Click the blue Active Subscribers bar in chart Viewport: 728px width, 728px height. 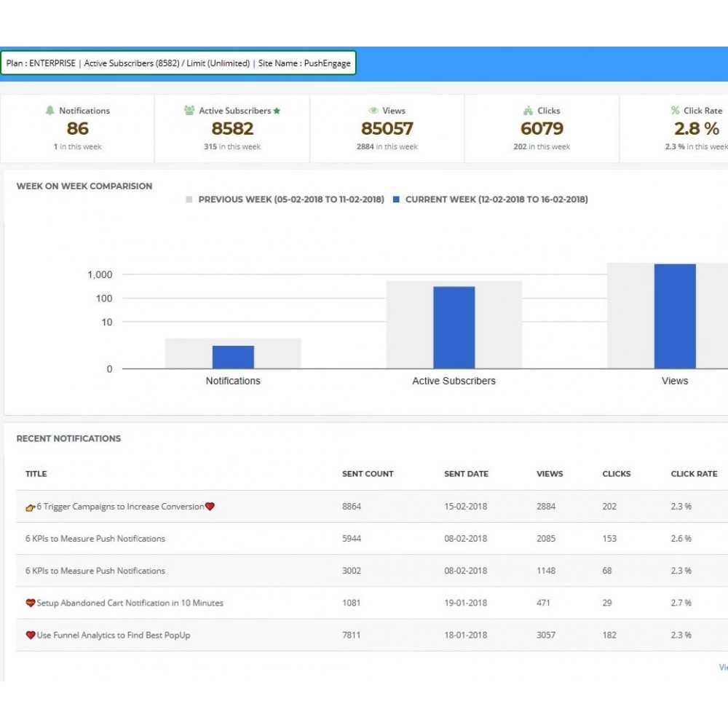click(454, 328)
